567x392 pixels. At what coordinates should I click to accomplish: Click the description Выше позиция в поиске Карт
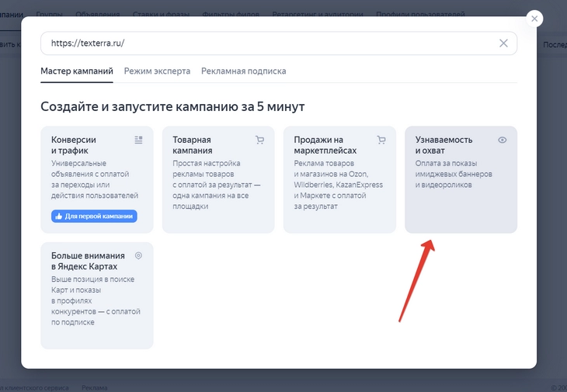pos(96,300)
